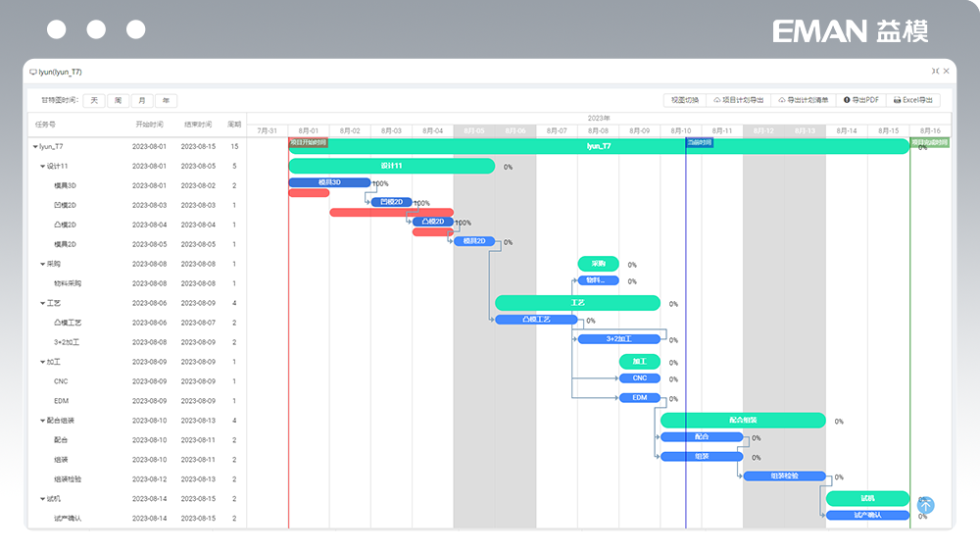Click the Excel导出 export button

click(912, 100)
